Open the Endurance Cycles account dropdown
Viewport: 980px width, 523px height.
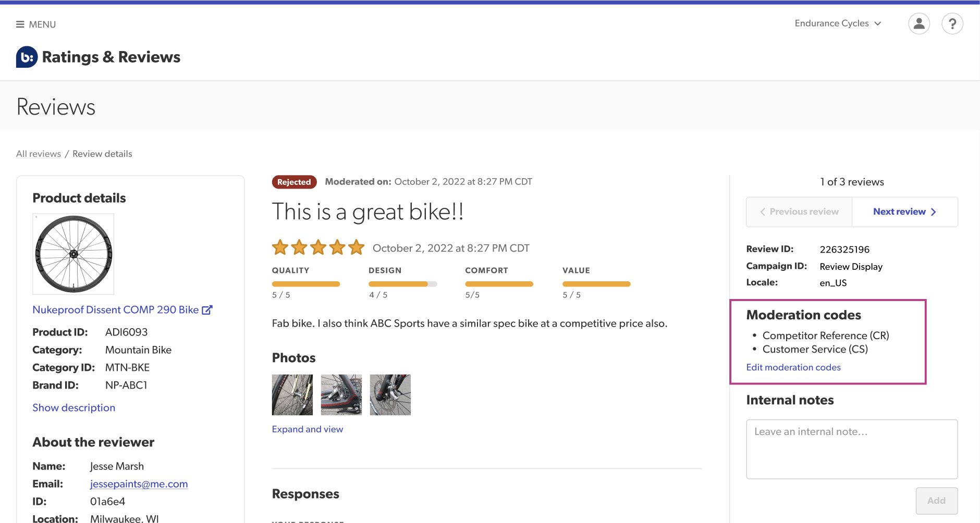pos(837,23)
